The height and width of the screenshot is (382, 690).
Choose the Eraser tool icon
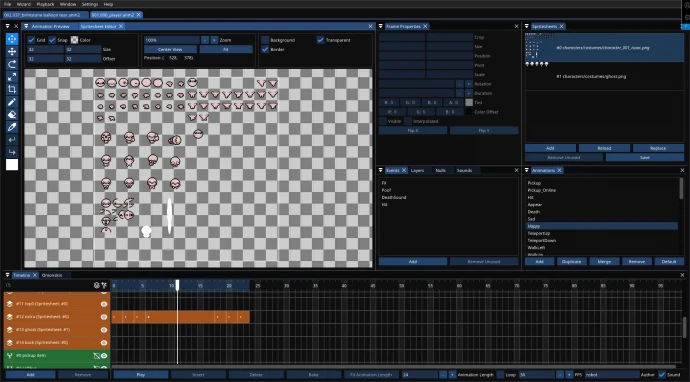tap(12, 114)
